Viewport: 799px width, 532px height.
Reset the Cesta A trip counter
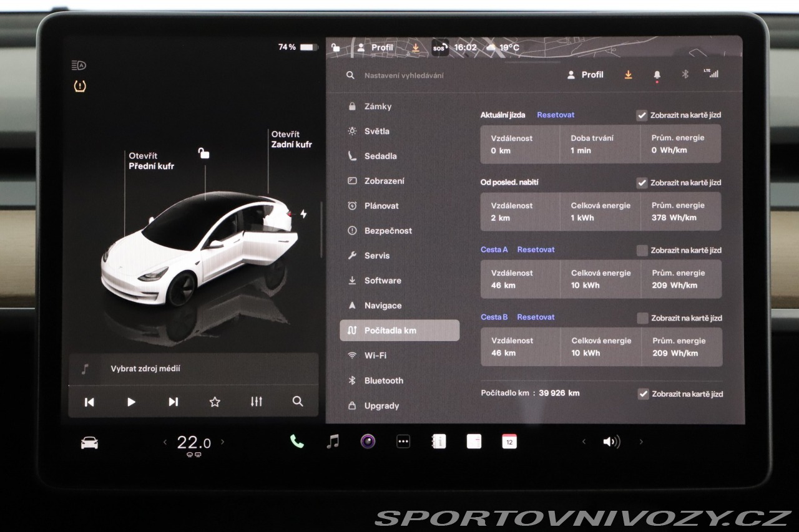coord(536,249)
